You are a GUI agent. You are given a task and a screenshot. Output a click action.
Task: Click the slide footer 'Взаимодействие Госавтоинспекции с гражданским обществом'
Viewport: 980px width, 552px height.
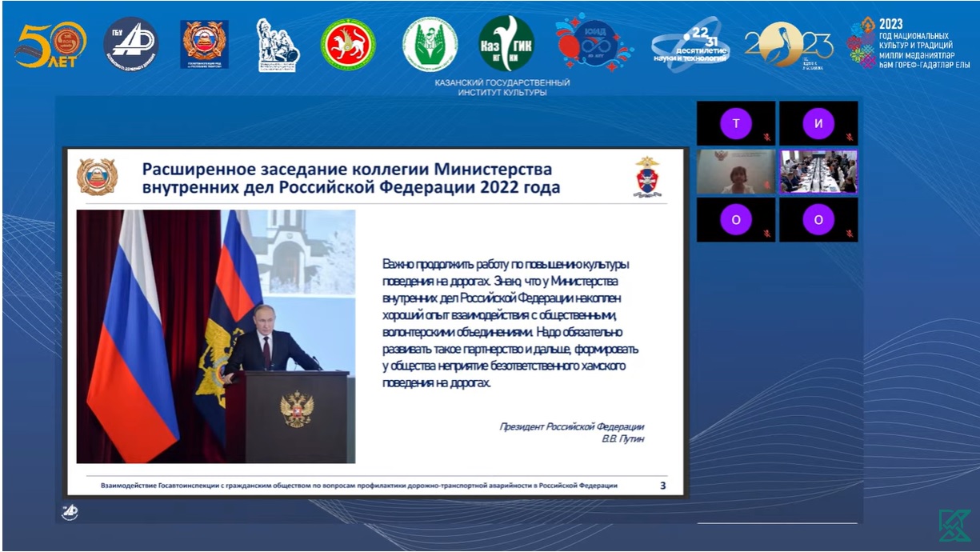pyautogui.click(x=359, y=485)
